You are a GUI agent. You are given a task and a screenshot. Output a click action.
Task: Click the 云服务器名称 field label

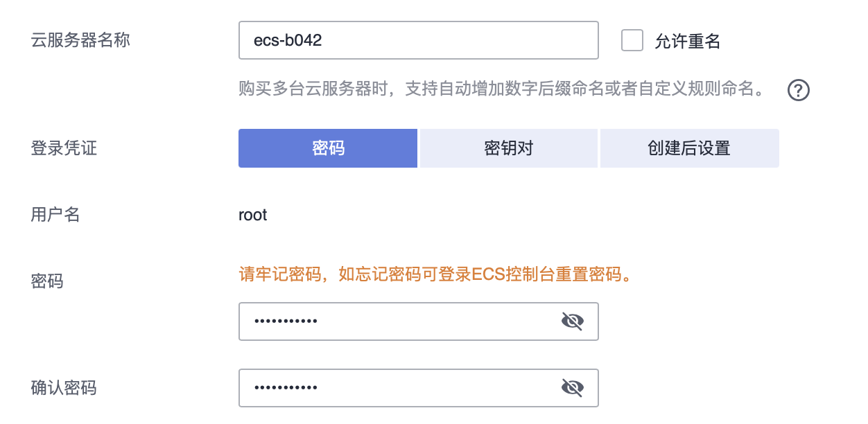[80, 40]
